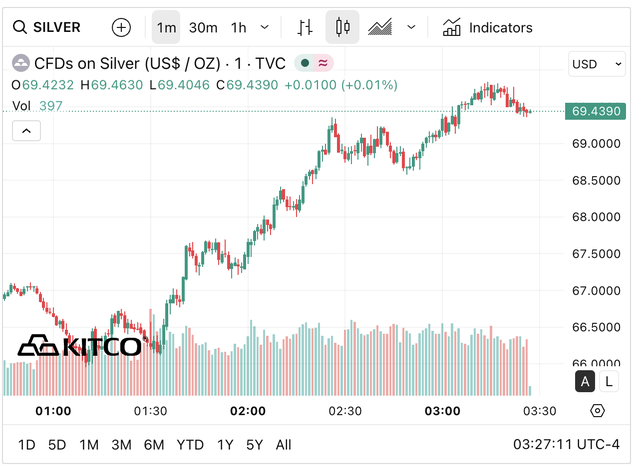The height and width of the screenshot is (475, 640).
Task: Select the bars chart style icon
Action: tap(306, 27)
